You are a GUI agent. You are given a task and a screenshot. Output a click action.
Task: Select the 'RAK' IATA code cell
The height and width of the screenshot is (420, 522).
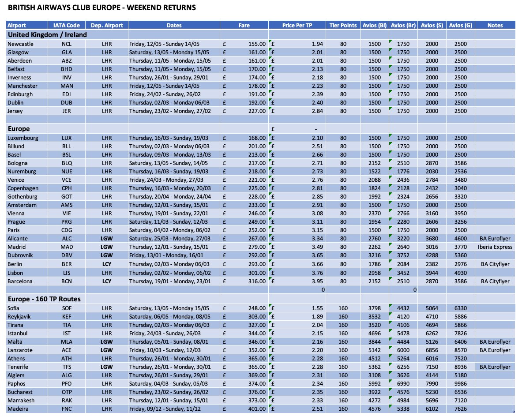(67, 400)
